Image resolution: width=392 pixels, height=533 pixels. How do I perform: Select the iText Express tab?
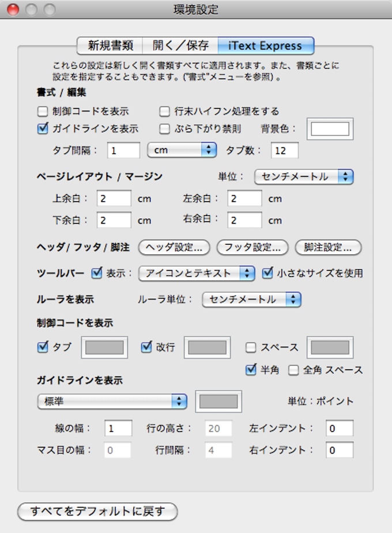266,46
